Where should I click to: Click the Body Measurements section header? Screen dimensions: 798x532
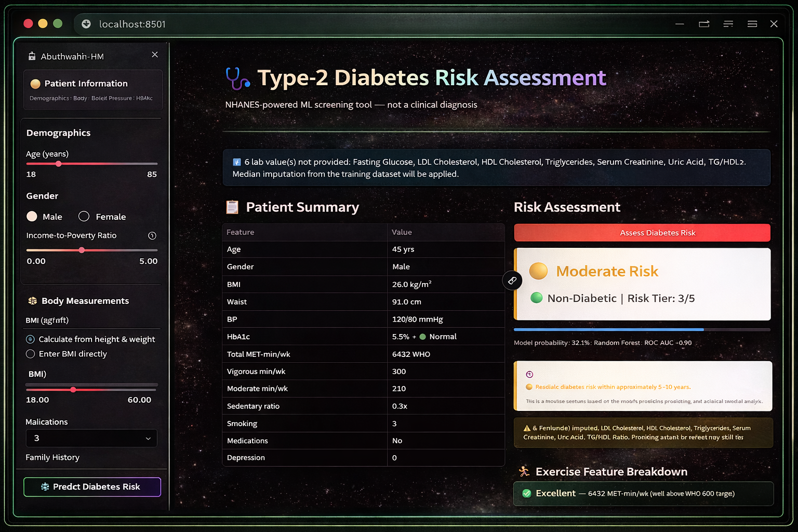[x=85, y=301]
